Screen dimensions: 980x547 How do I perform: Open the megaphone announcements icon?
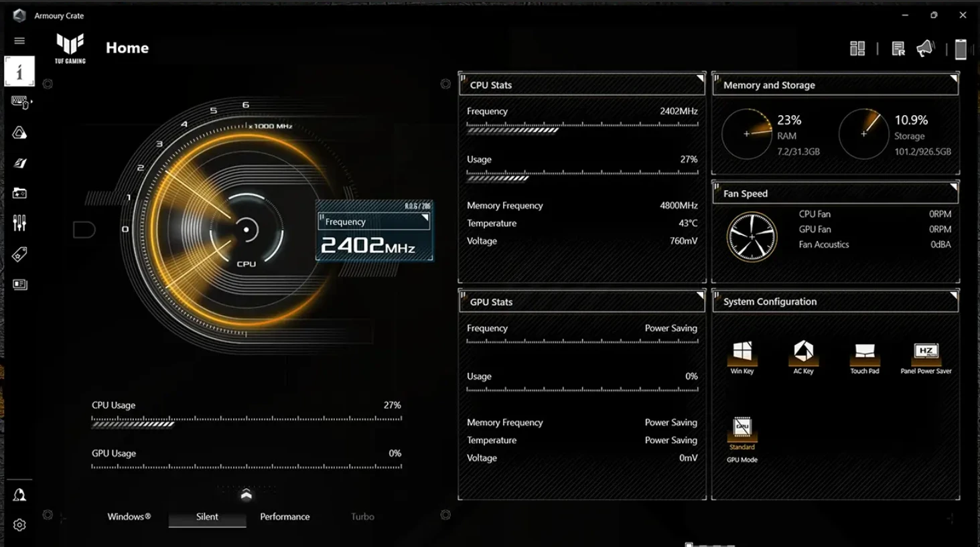click(x=925, y=48)
